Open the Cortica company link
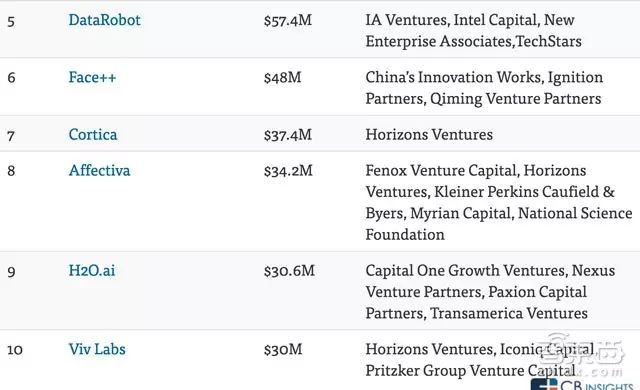 point(93,135)
